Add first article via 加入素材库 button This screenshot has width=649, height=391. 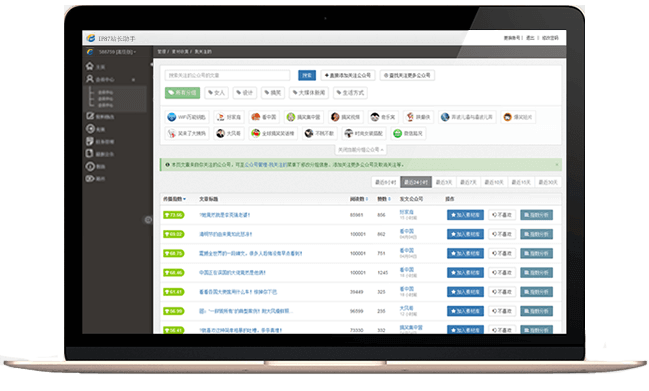(x=465, y=215)
